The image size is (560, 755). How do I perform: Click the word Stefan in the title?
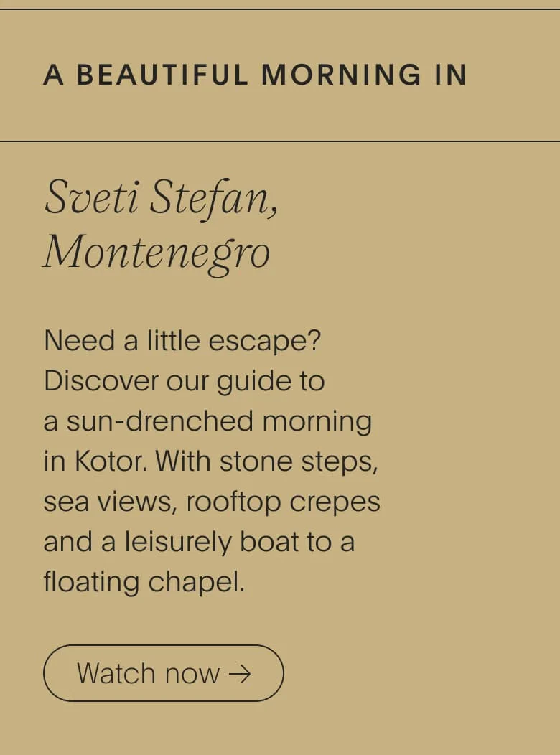214,198
